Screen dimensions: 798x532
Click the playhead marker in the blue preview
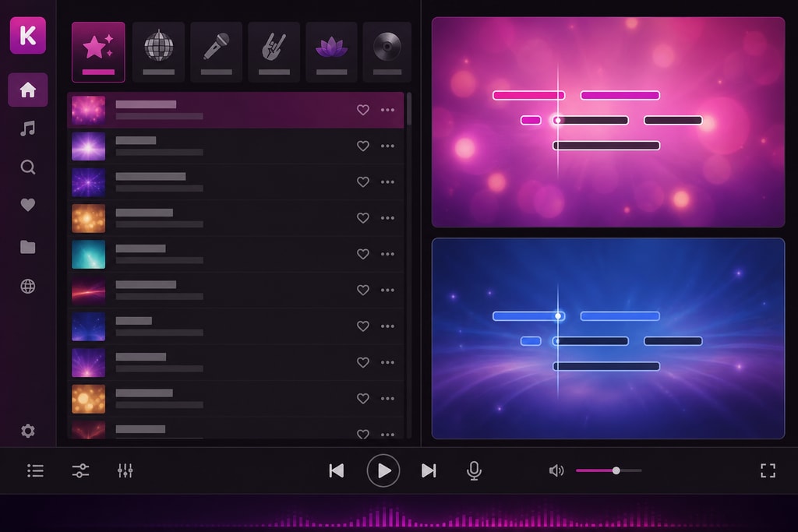(558, 315)
